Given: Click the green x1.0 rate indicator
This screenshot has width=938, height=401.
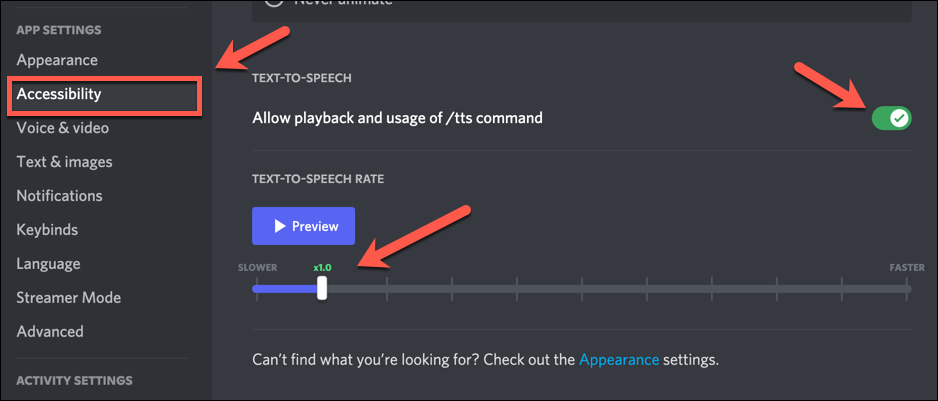Looking at the screenshot, I should pos(321,268).
